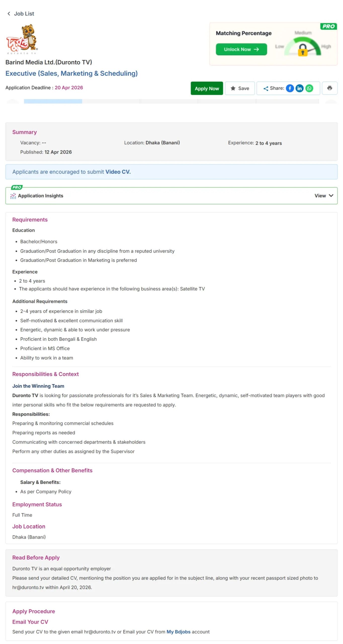Expand Application Insights with View chevron
The width and height of the screenshot is (343, 644).
pyautogui.click(x=331, y=195)
